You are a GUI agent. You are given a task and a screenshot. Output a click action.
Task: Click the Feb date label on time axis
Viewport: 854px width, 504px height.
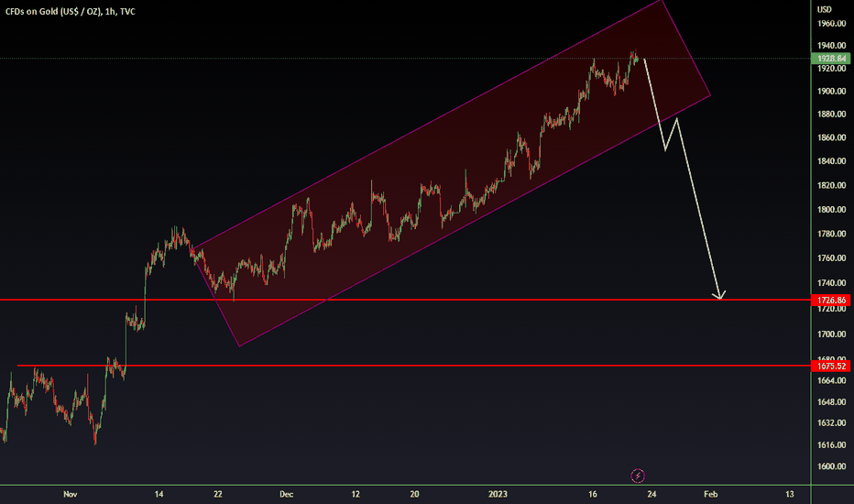click(x=711, y=494)
